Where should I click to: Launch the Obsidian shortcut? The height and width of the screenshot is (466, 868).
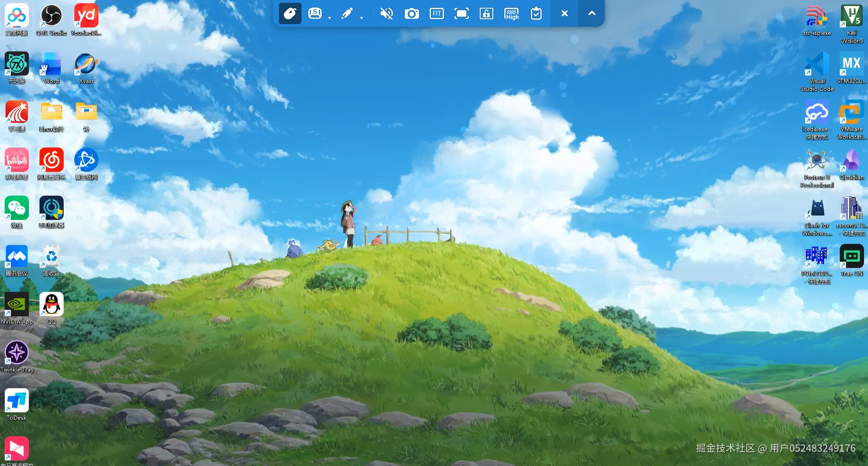(851, 161)
